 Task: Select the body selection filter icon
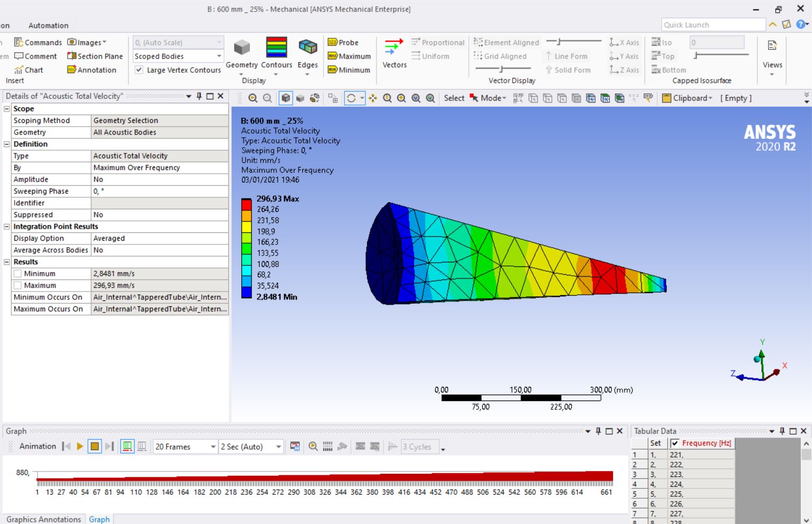pos(576,98)
